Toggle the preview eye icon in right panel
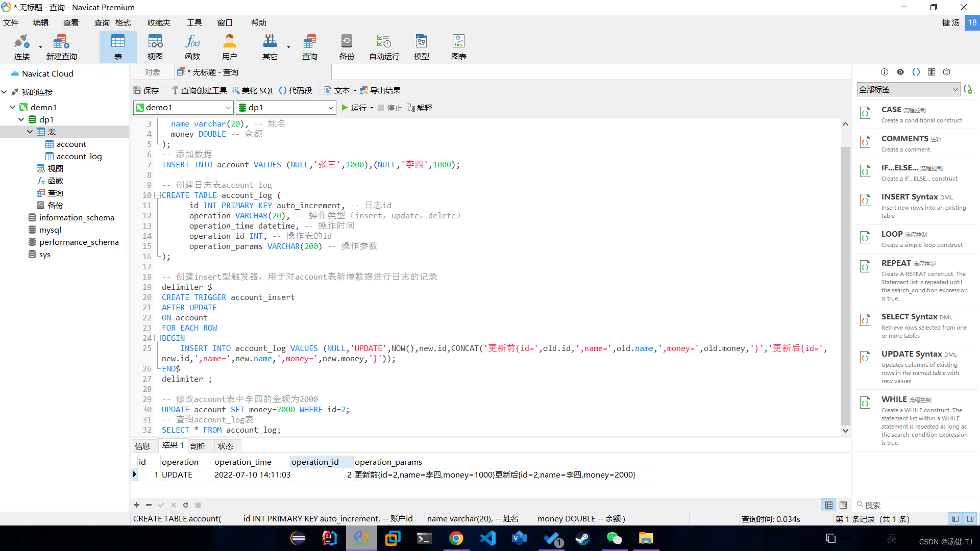The image size is (980, 551). (900, 72)
